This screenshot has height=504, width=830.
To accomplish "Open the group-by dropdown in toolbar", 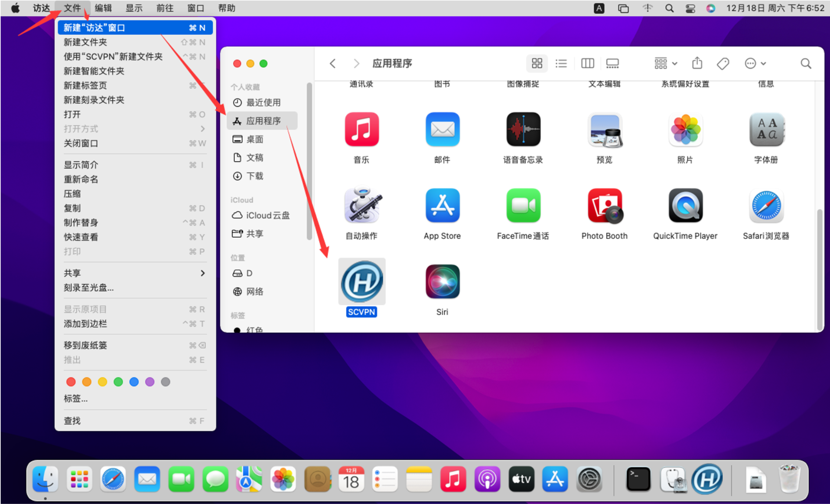I will pos(665,63).
